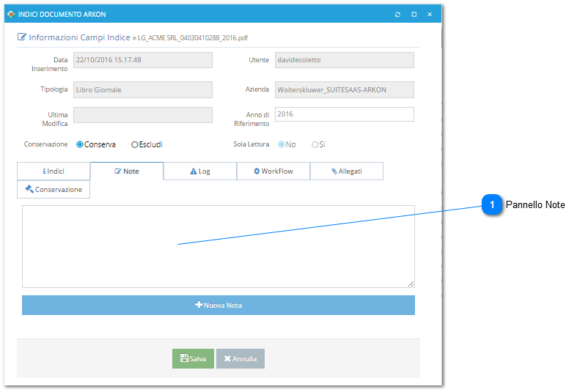Save changes with the Salva button
The height and width of the screenshot is (392, 577).
point(194,358)
